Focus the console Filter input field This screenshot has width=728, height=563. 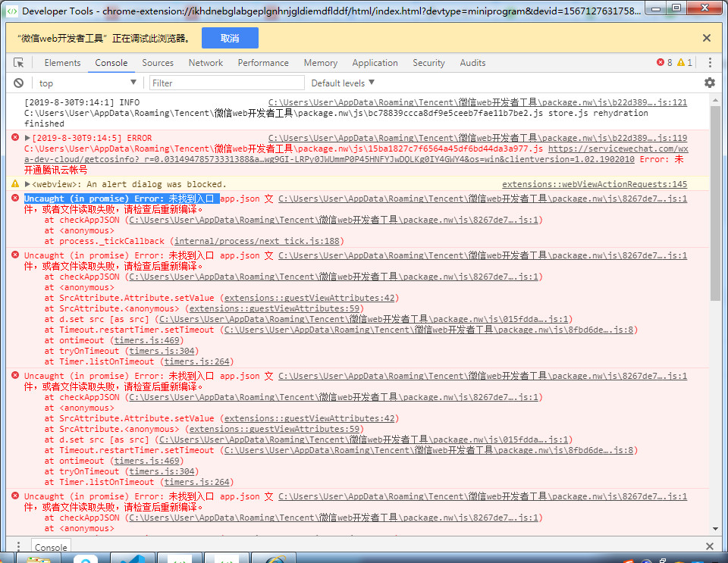(227, 83)
